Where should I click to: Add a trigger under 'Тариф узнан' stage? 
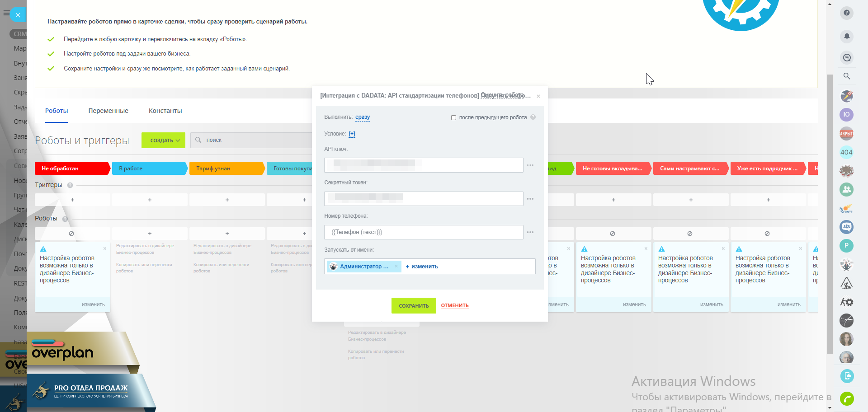[x=227, y=200]
